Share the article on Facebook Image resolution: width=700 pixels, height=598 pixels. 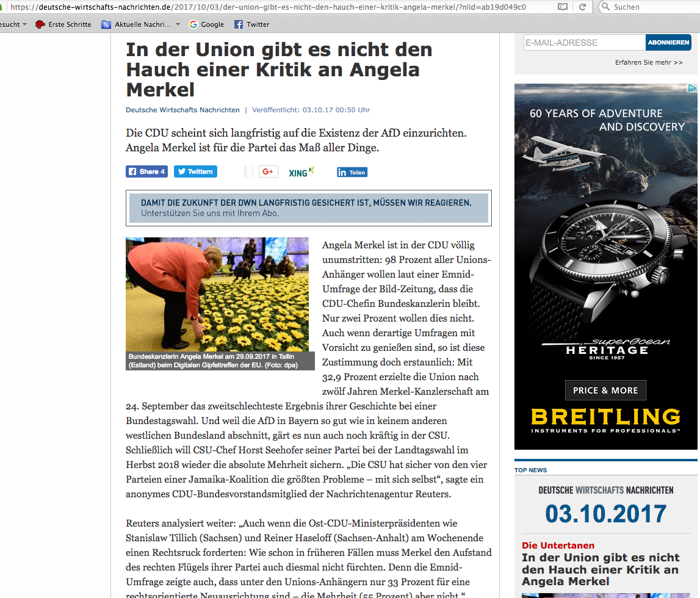coord(146,171)
